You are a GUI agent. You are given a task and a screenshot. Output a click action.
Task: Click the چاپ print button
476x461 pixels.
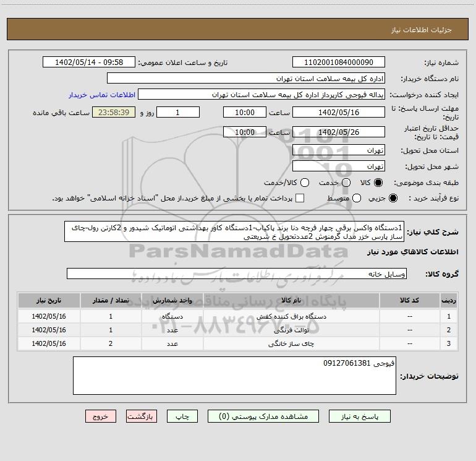[182, 416]
